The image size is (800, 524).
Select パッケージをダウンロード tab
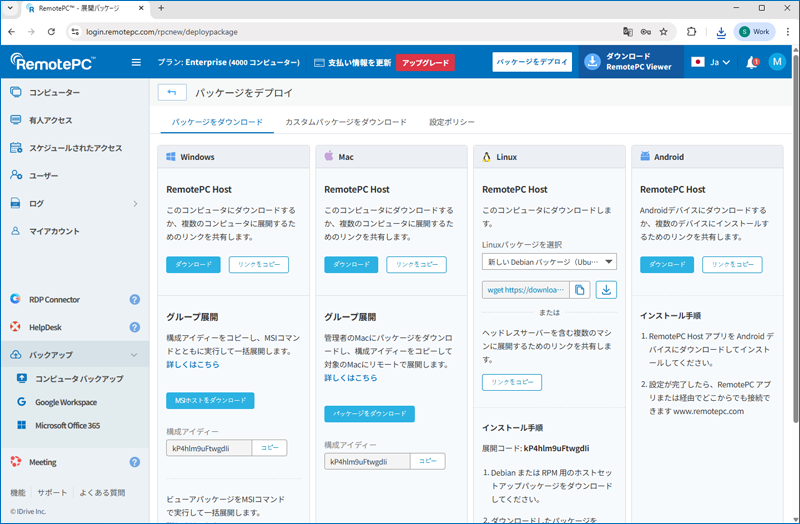click(217, 122)
